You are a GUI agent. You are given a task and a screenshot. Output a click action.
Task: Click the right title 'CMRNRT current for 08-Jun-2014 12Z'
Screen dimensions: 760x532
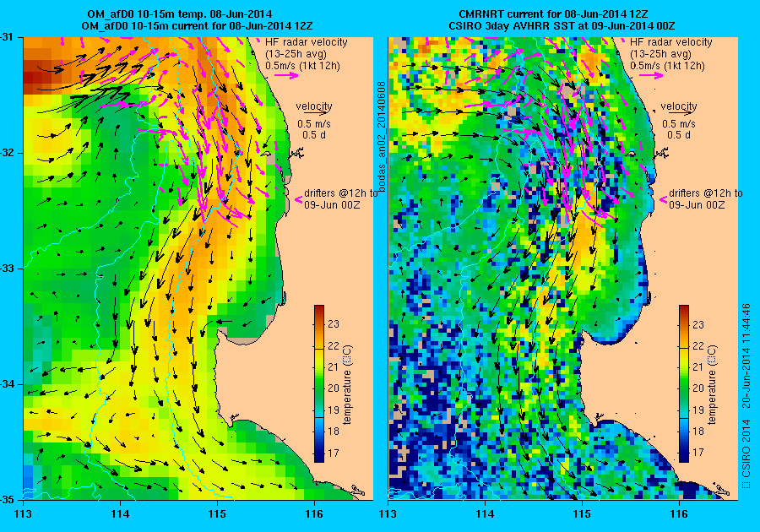pos(553,14)
